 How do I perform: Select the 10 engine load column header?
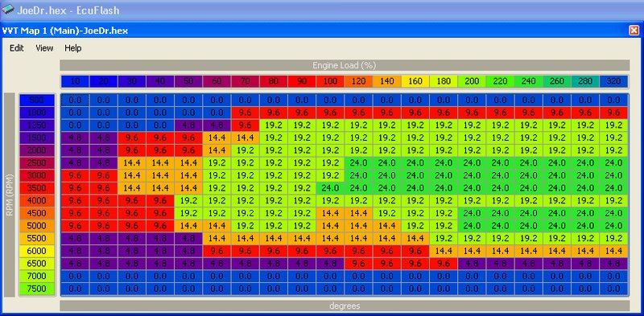tap(75, 81)
